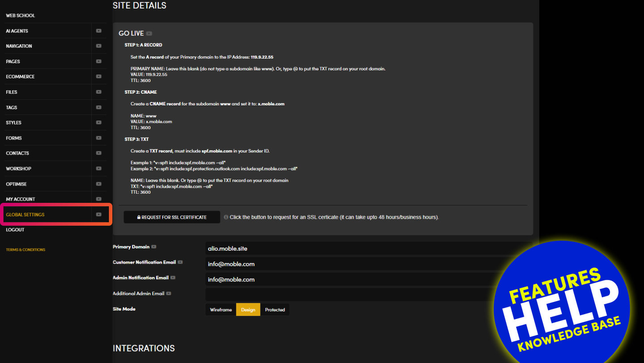Open the video help beside Primary Domain
The height and width of the screenshot is (363, 644).
(154, 247)
